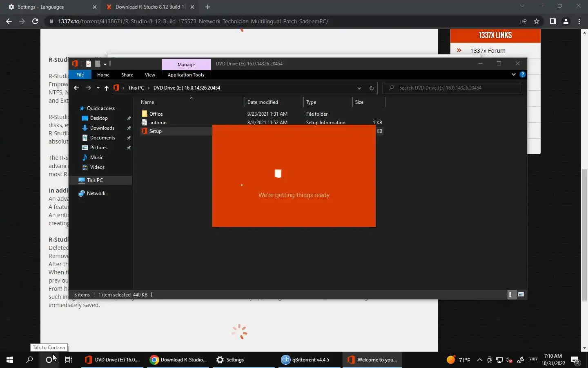The width and height of the screenshot is (588, 368).
Task: Open Desktop in the navigation pane
Action: click(99, 118)
